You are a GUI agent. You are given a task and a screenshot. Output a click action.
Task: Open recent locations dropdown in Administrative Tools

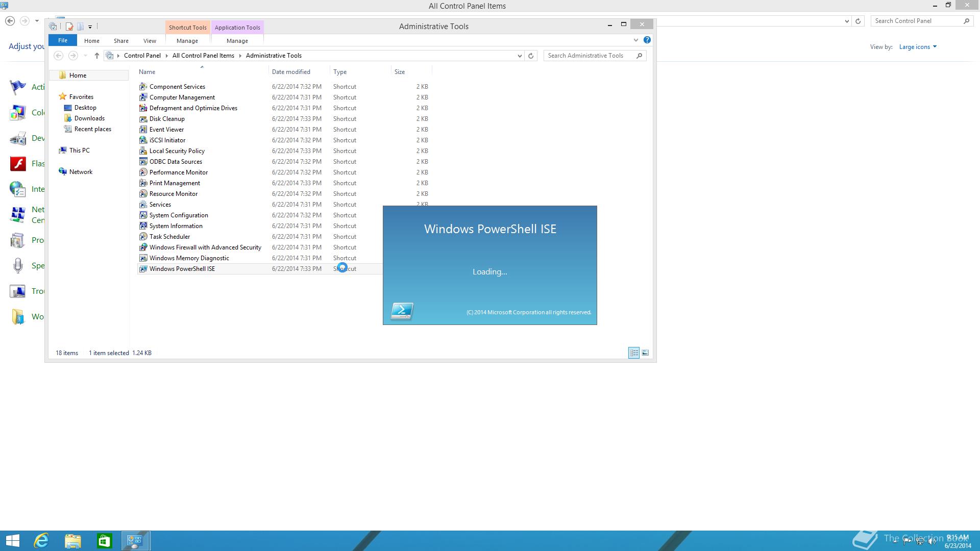pos(85,56)
